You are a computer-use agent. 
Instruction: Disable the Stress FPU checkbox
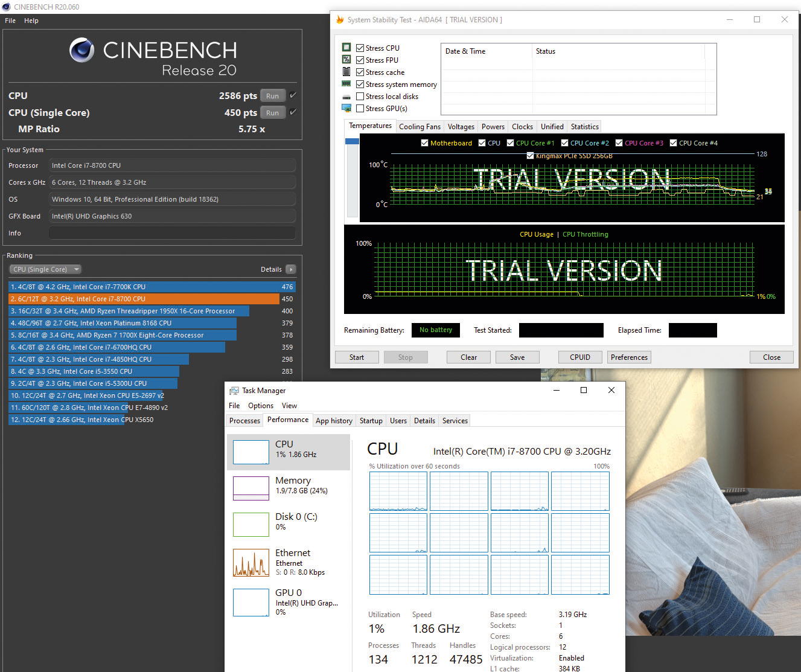359,60
